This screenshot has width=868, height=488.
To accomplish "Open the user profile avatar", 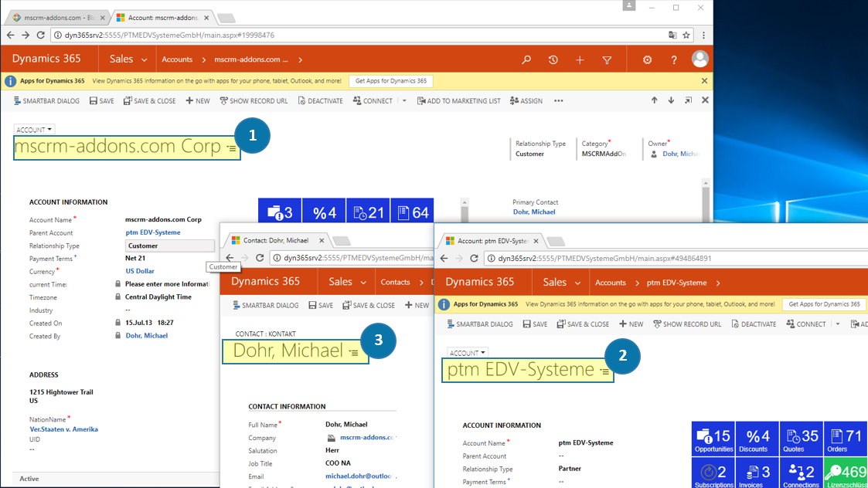I will (x=700, y=59).
